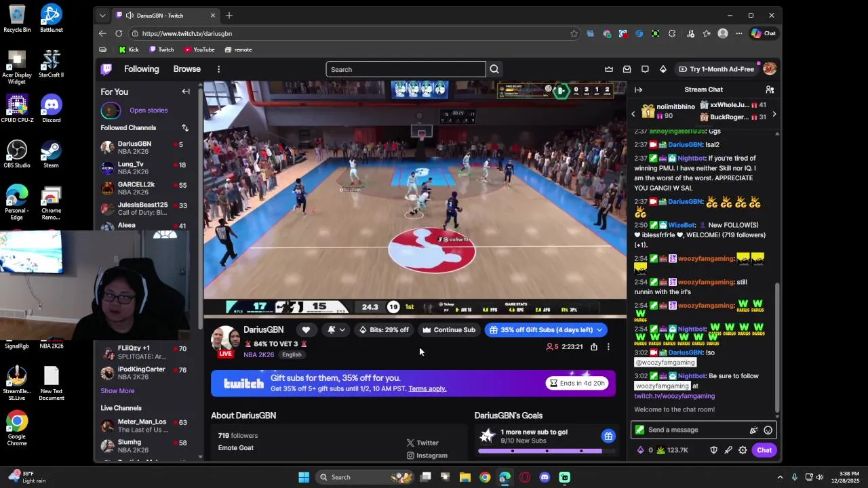This screenshot has height=488, width=868.
Task: Click the chat celebration party icon
Action: 753,430
